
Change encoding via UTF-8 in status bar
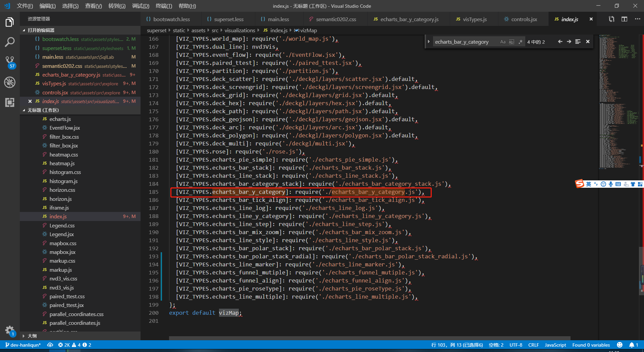(516, 345)
